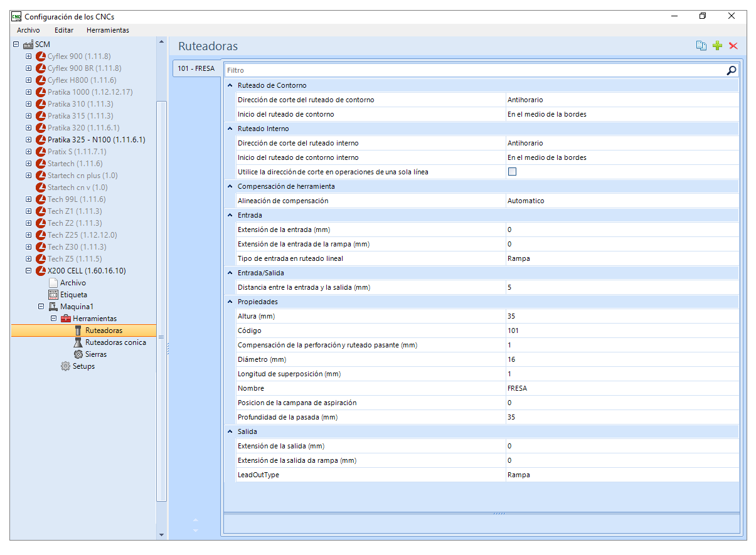The height and width of the screenshot is (555, 756).
Task: Click the Herramientas toolbox icon
Action: 66,319
